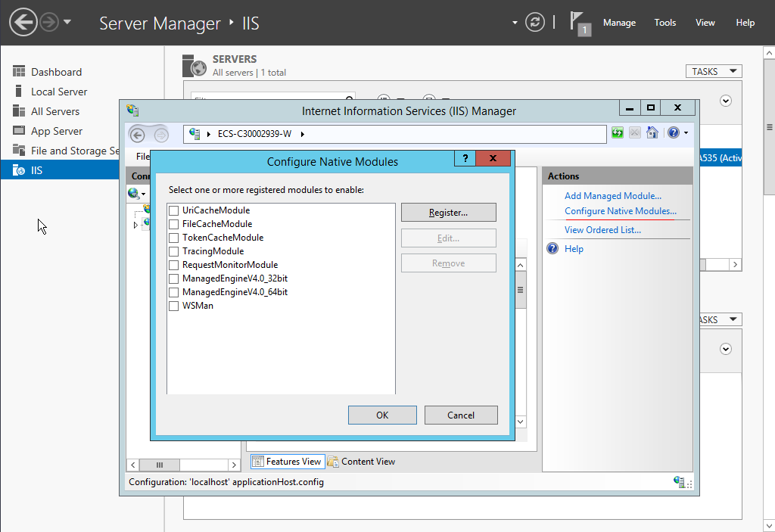This screenshot has width=775, height=532.
Task: Click the Content View icon
Action: 333,462
